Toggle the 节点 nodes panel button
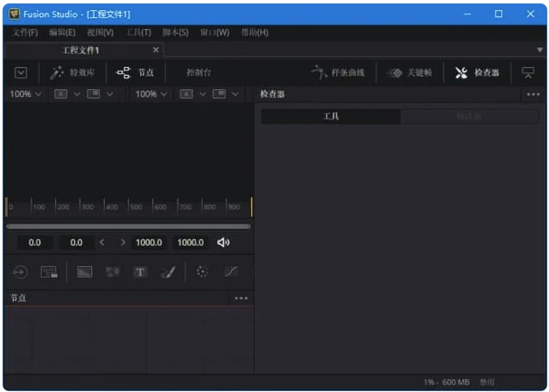This screenshot has width=549, height=392. click(135, 73)
